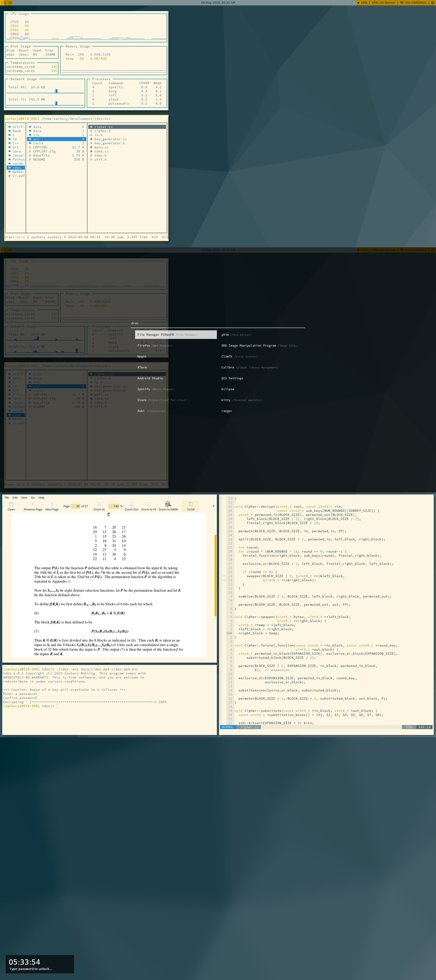Click the power icon in top bar
The height and width of the screenshot is (980, 436).
(432, 3)
